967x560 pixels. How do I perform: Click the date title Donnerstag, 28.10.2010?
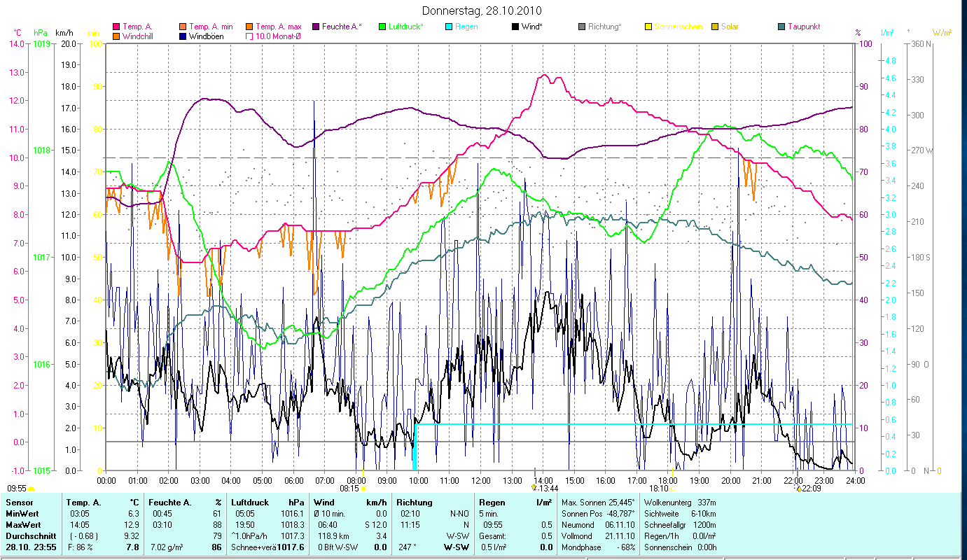click(x=482, y=11)
